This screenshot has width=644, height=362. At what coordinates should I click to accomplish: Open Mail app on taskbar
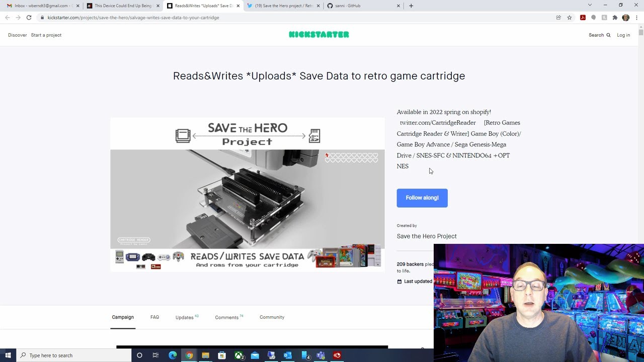click(255, 355)
